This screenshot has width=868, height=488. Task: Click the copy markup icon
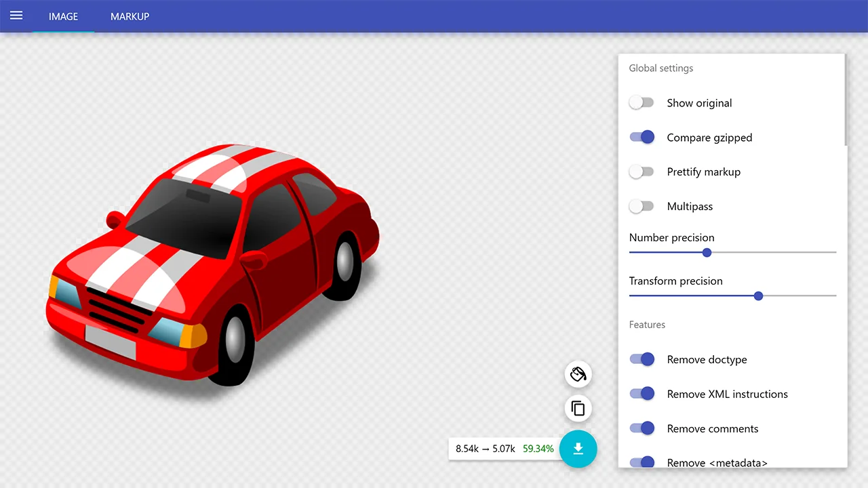click(578, 409)
